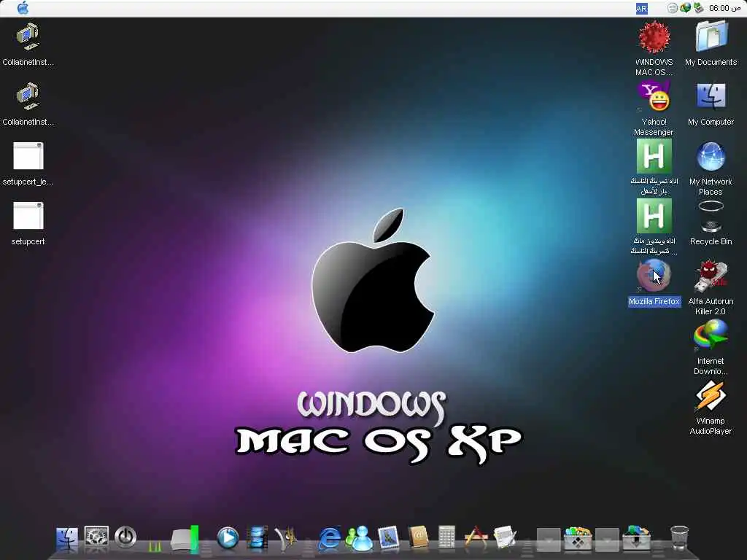Launch Internet Explorer from the dock
The image size is (747, 560).
(329, 539)
